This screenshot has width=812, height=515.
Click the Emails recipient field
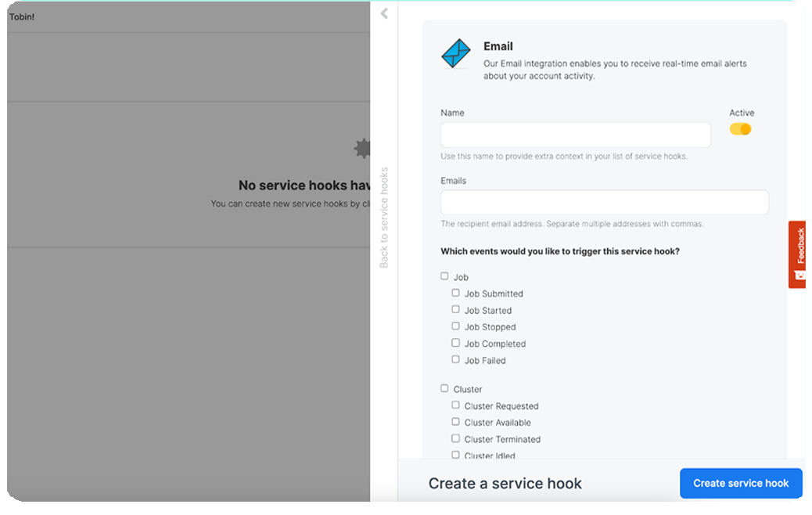click(604, 202)
